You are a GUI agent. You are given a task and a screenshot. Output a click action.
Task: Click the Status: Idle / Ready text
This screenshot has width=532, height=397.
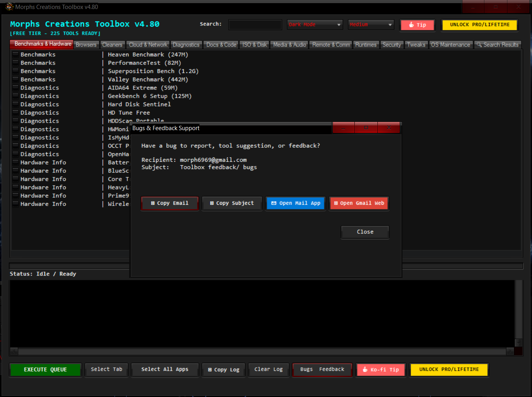pos(43,274)
